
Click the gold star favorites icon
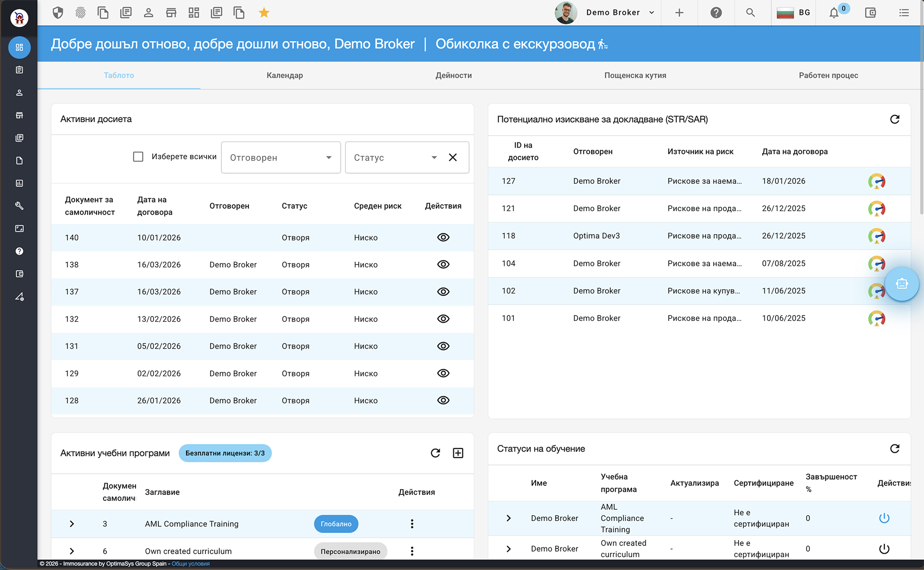[x=264, y=13]
